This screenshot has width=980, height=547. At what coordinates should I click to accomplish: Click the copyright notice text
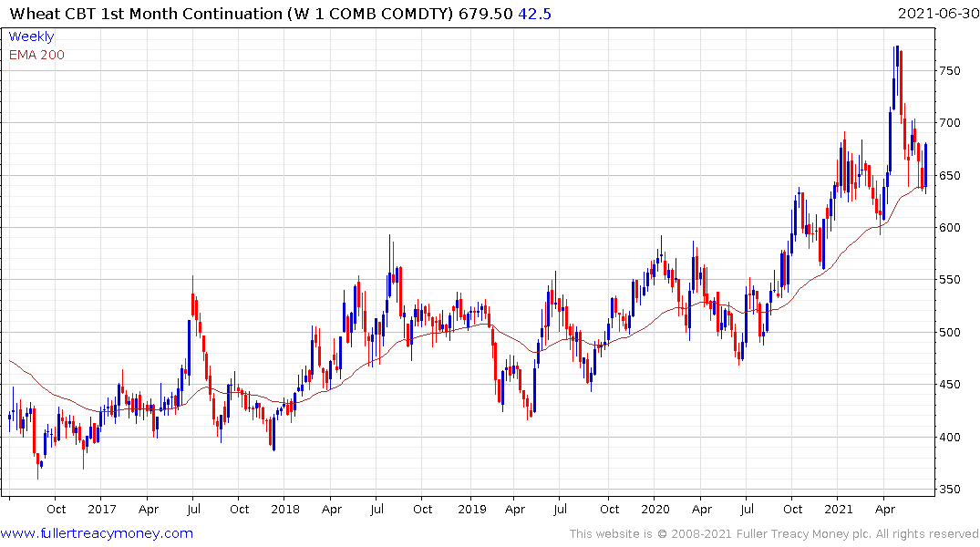774,534
